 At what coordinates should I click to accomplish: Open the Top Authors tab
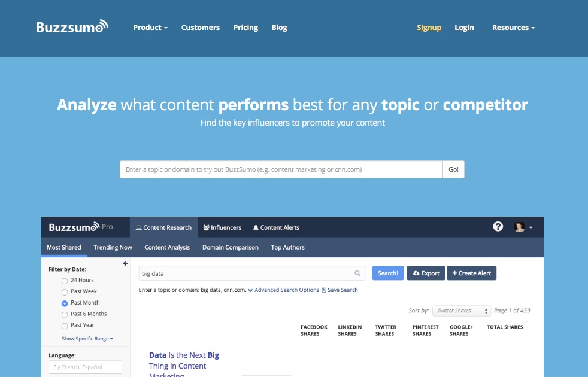click(x=288, y=247)
